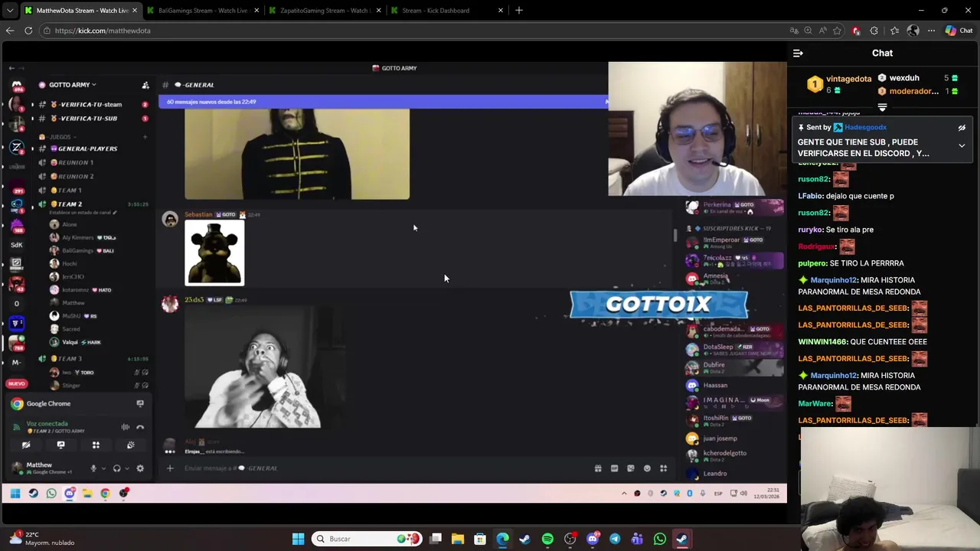Toggle Discord microphone mute
Screen dimensions: 980x551
(x=93, y=468)
